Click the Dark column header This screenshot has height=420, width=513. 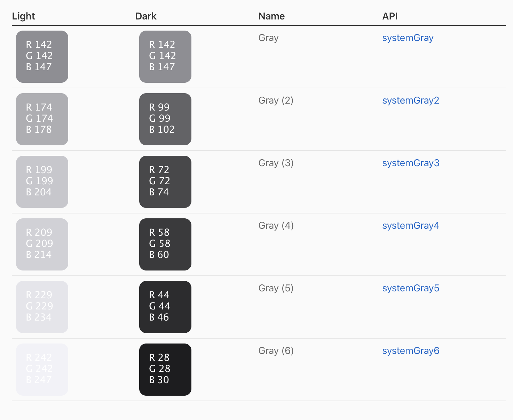click(x=146, y=16)
